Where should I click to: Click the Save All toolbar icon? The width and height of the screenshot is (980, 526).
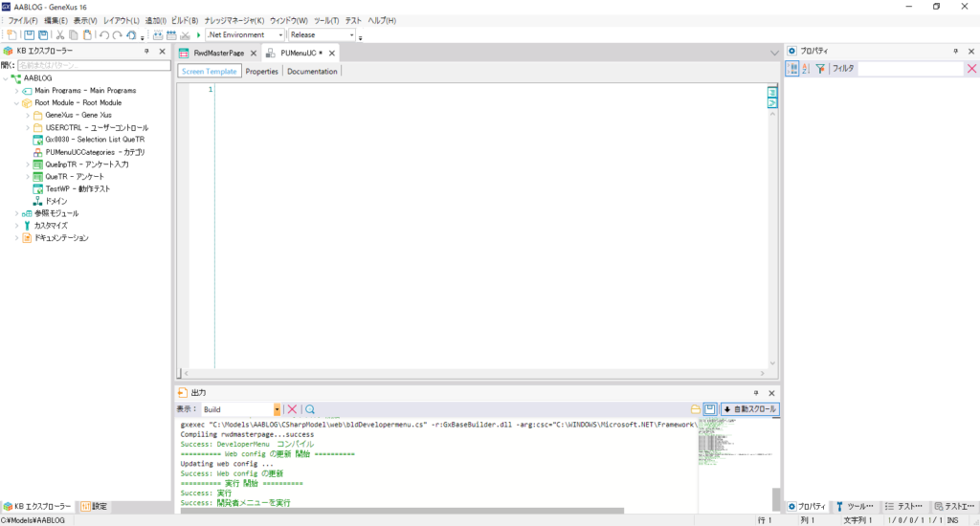pyautogui.click(x=43, y=35)
